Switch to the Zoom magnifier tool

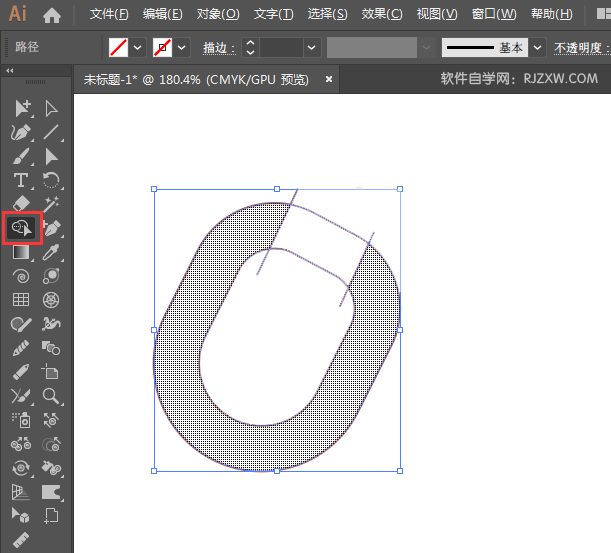52,396
